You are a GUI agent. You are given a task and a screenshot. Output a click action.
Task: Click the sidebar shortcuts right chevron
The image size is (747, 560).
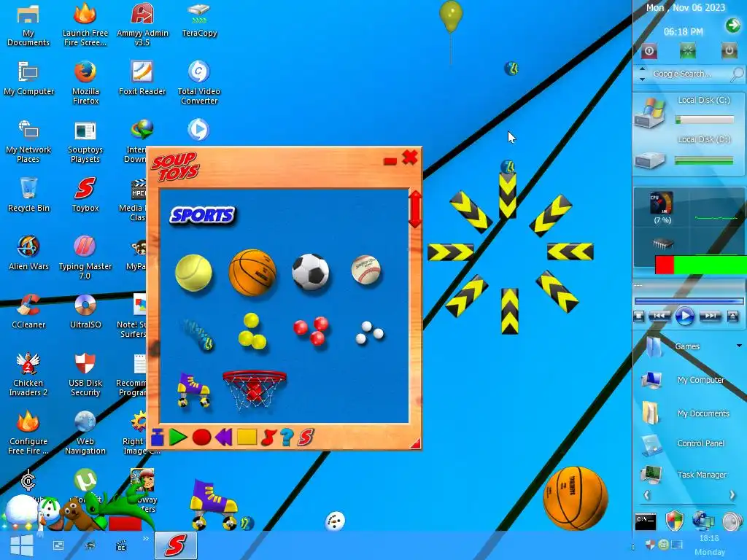pos(732,495)
